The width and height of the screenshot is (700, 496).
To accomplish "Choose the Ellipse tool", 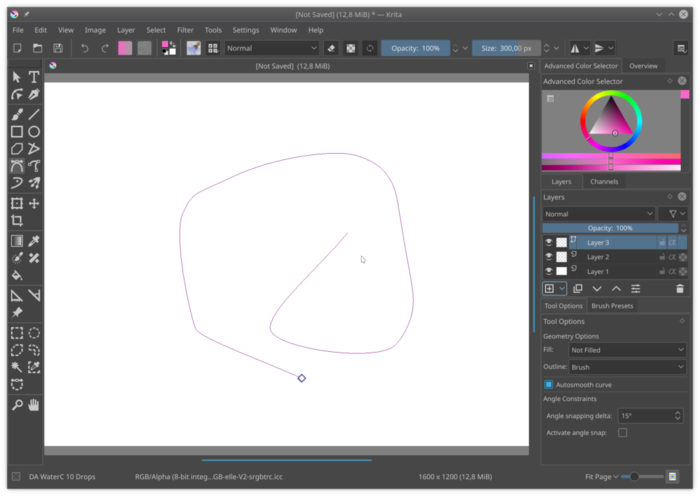I will [x=34, y=131].
